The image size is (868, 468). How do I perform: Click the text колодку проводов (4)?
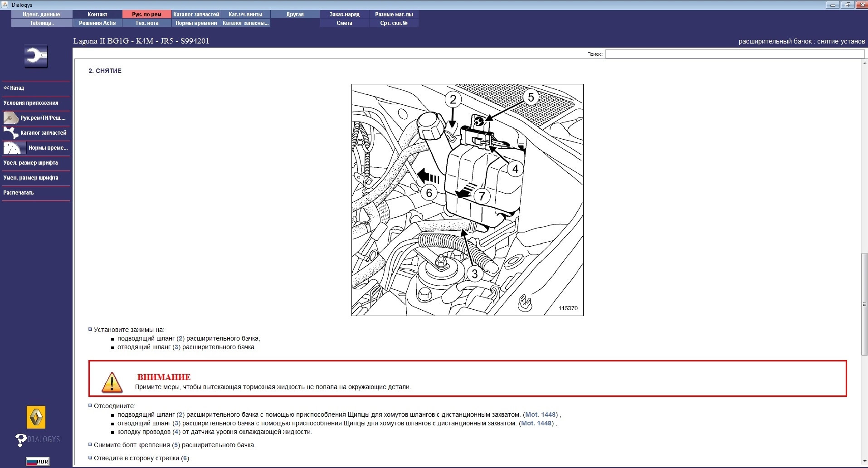tap(215, 432)
